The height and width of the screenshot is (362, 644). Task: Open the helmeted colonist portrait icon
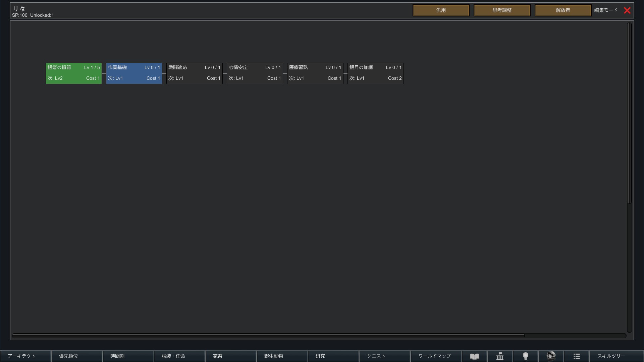(x=551, y=356)
